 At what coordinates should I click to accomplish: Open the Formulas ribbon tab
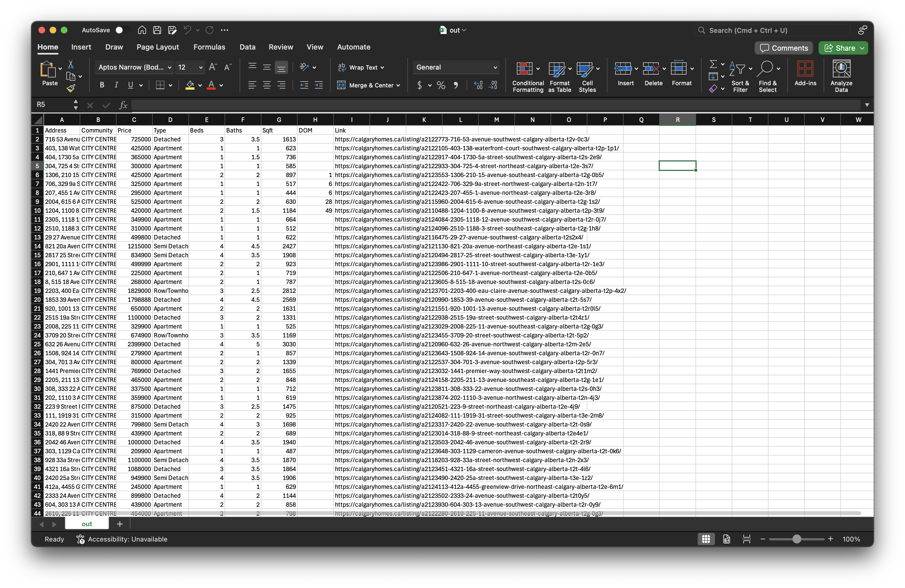(x=209, y=47)
